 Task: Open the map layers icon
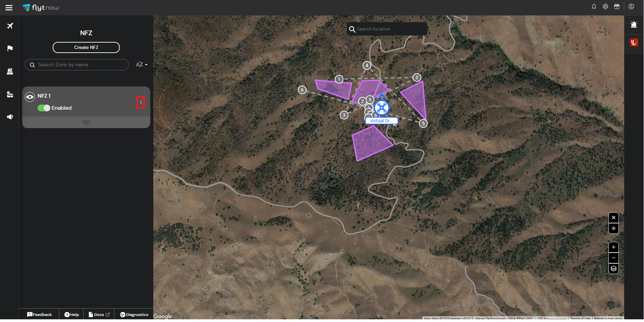pos(613,268)
